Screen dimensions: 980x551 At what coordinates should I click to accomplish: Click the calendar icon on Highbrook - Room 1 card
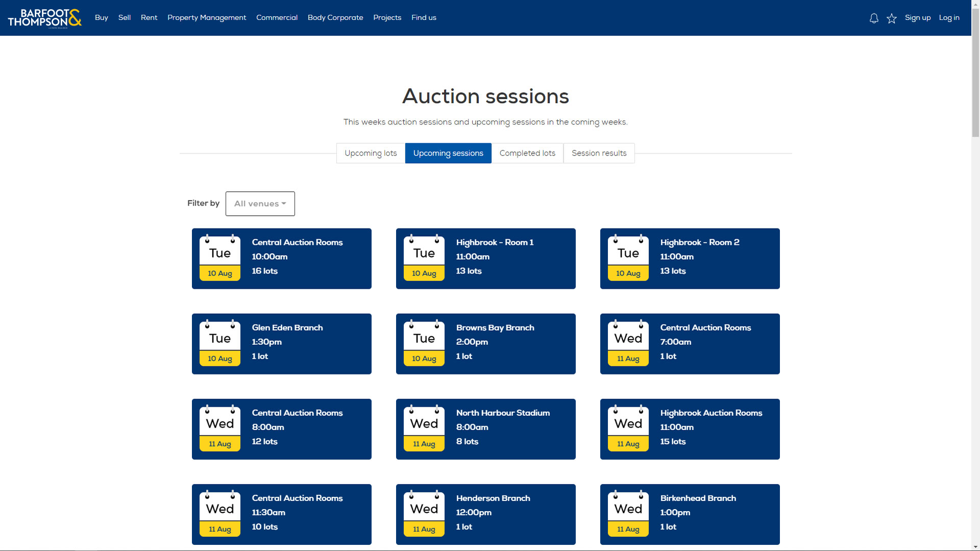pos(424,258)
